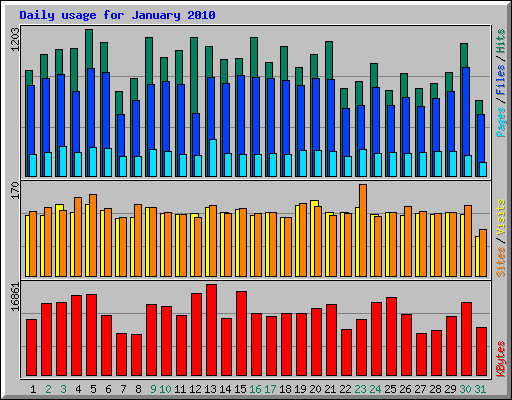Choose day label 22
The height and width of the screenshot is (400, 512).
point(345,389)
